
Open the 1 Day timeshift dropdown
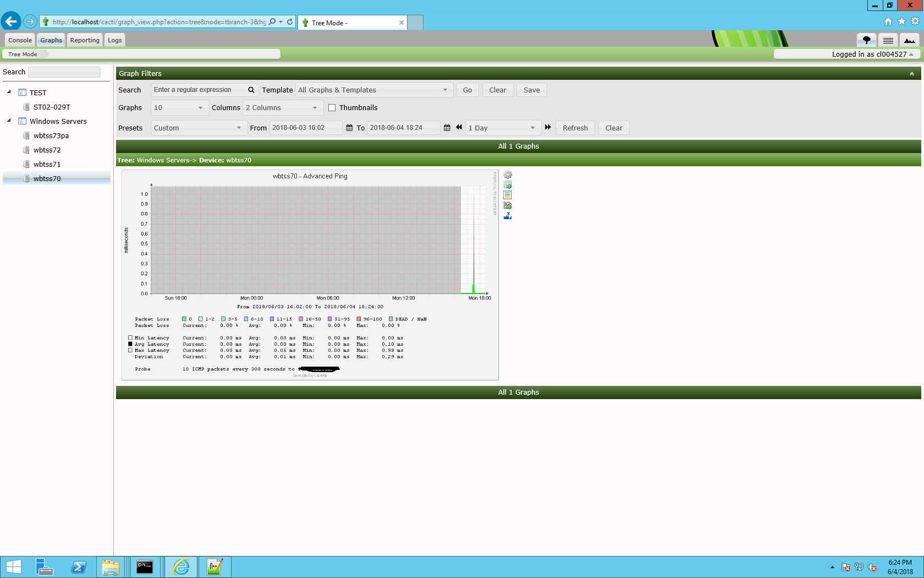coord(503,128)
